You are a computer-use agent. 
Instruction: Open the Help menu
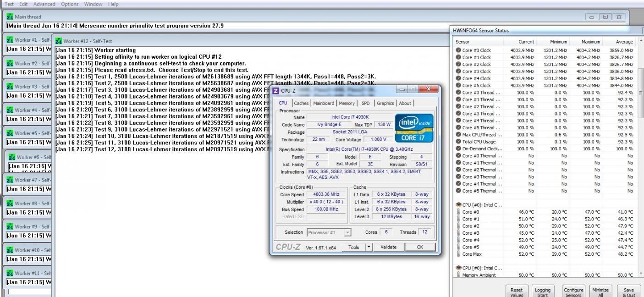[113, 4]
